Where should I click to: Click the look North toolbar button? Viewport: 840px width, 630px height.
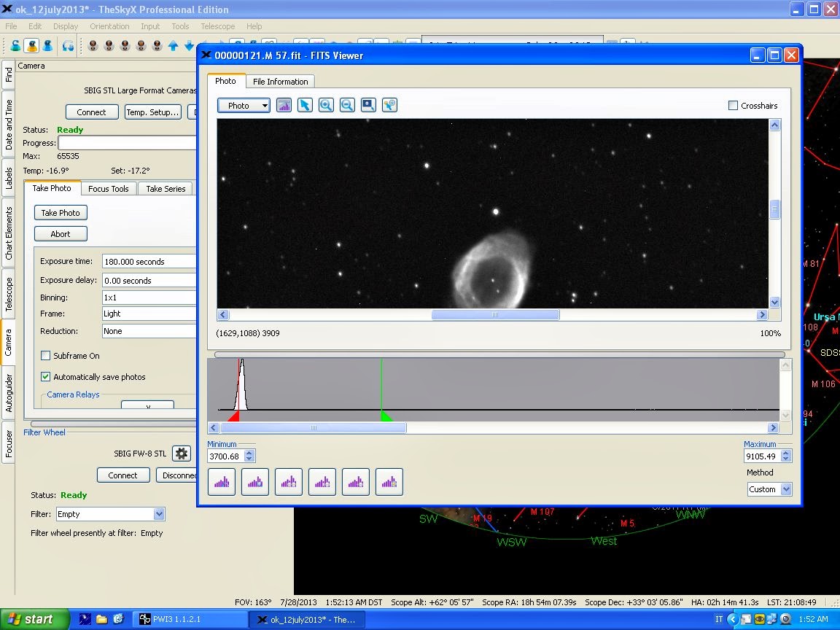(93, 46)
